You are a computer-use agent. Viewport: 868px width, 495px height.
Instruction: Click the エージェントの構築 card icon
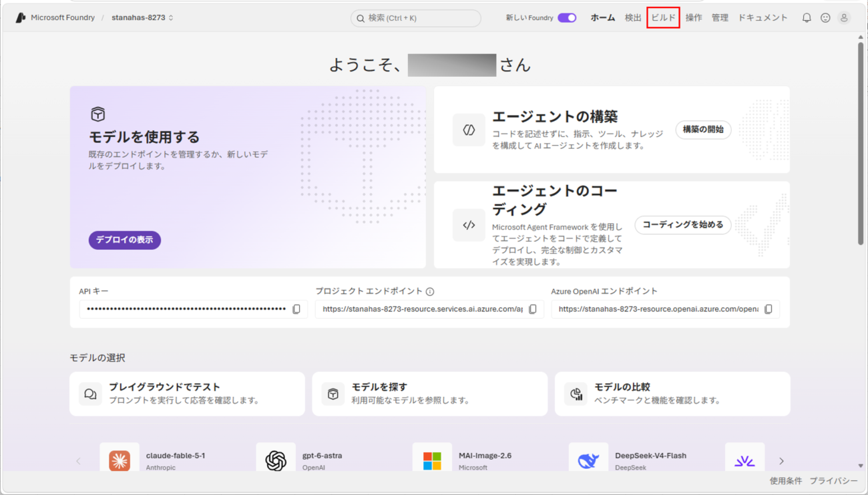point(469,130)
